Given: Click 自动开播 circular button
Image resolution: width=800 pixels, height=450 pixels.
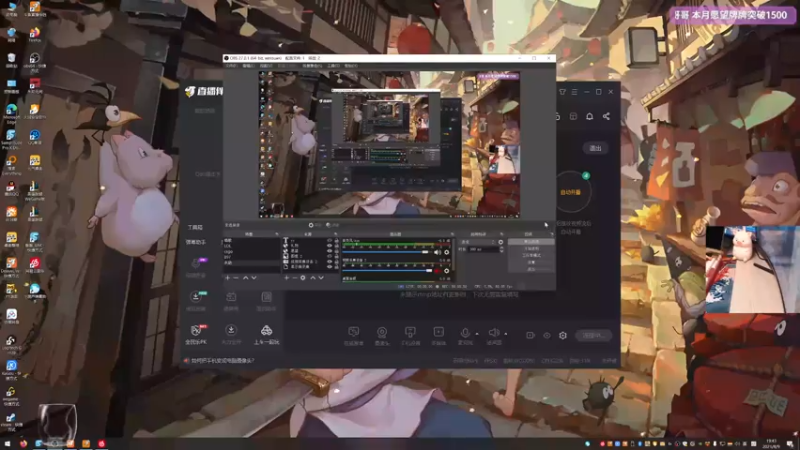Looking at the screenshot, I should coord(571,192).
